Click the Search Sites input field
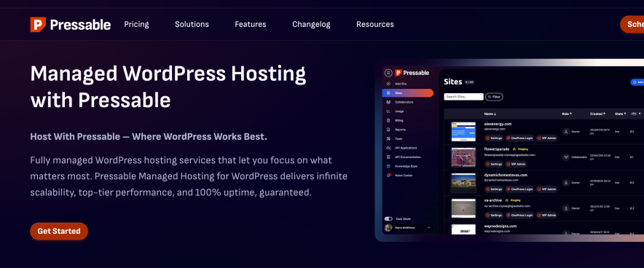 [464, 97]
